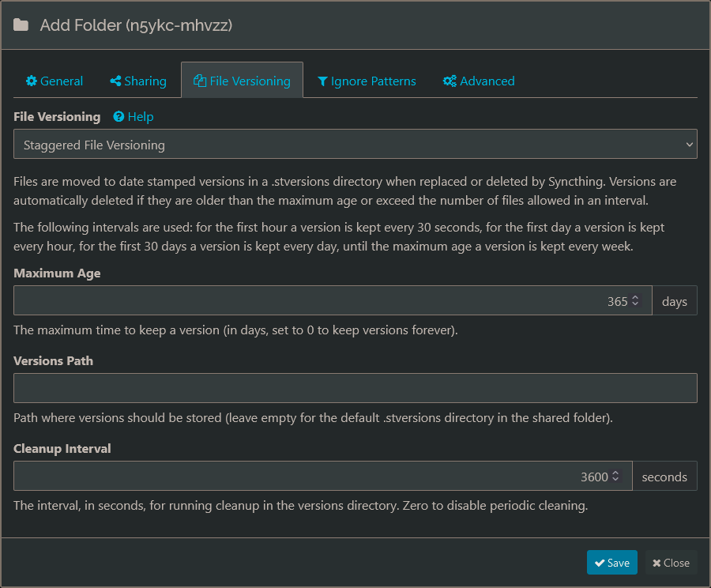Save the folder configuration
Image resolution: width=711 pixels, height=588 pixels.
pos(611,563)
